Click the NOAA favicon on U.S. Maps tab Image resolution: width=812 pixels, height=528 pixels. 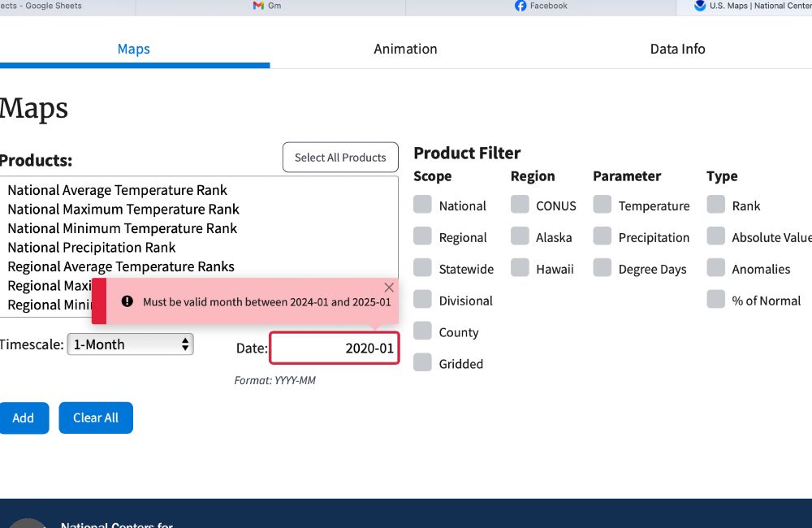(x=700, y=6)
